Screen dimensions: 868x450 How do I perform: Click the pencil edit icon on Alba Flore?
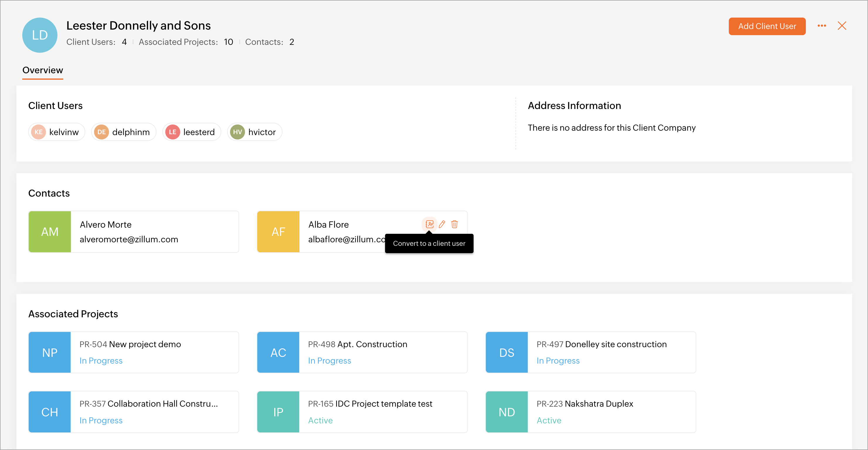(x=442, y=224)
